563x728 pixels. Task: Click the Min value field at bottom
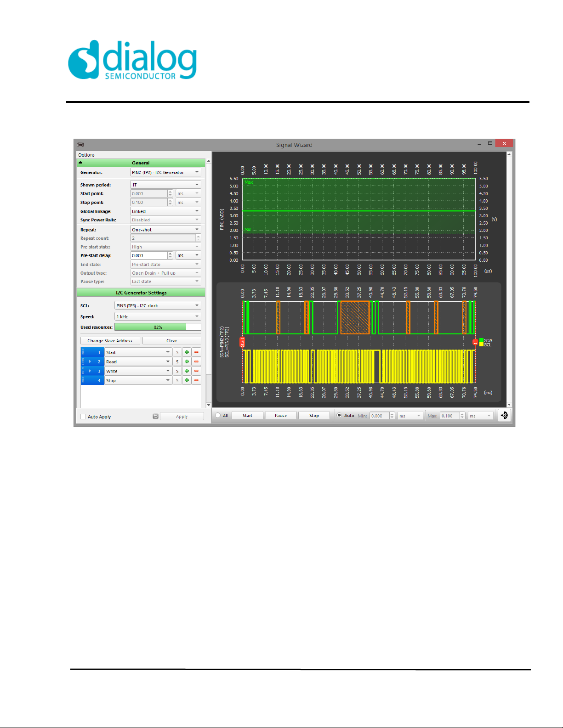tap(380, 416)
